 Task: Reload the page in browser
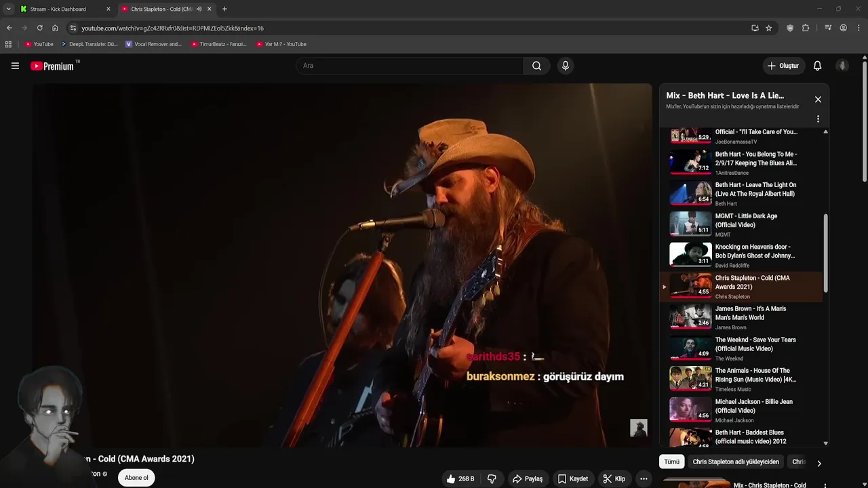click(x=39, y=28)
